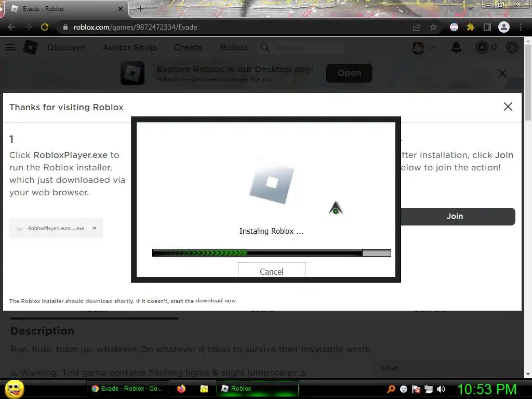Go forward with browser forward arrow
The width and height of the screenshot is (532, 399).
click(28, 27)
